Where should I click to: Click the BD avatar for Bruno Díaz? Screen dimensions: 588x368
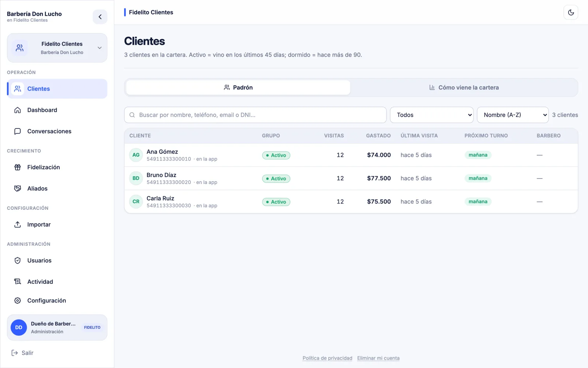coord(136,178)
